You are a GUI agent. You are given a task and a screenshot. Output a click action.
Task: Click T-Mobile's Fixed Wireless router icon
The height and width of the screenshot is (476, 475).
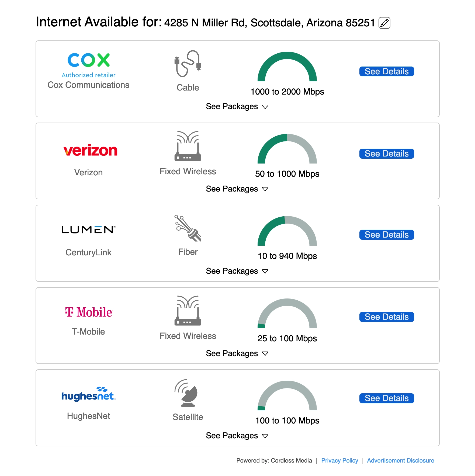(188, 311)
